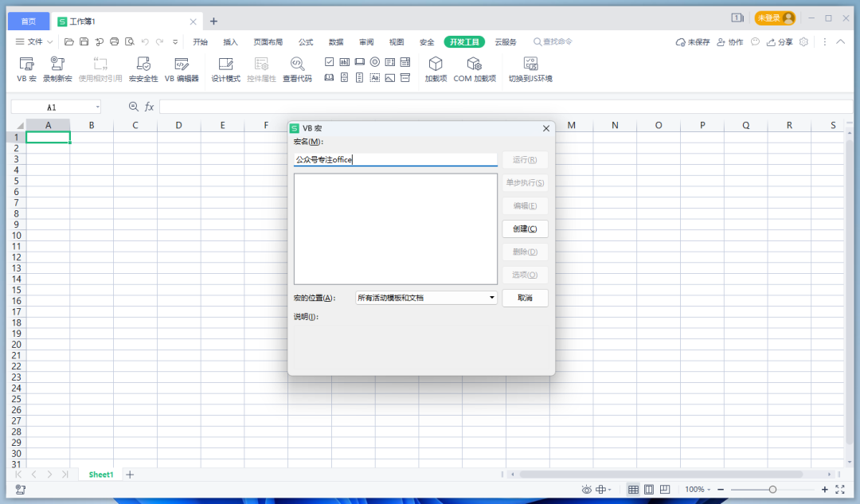Viewport: 860px width, 504px height.
Task: Click the horizontal scrollbar thumb
Action: (x=661, y=474)
